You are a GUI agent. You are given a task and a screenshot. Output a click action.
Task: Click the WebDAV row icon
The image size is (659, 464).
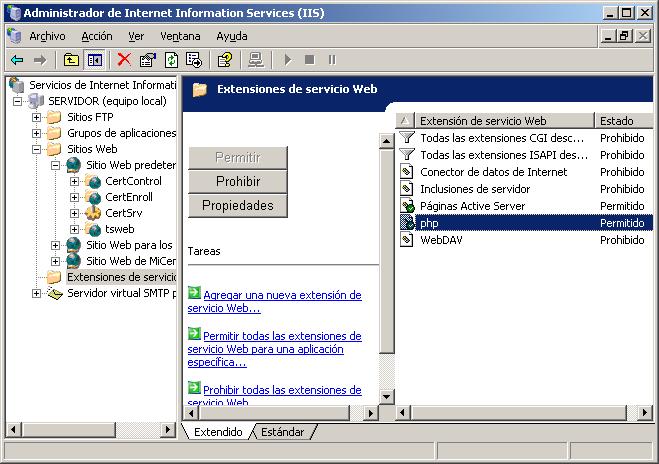click(x=407, y=240)
